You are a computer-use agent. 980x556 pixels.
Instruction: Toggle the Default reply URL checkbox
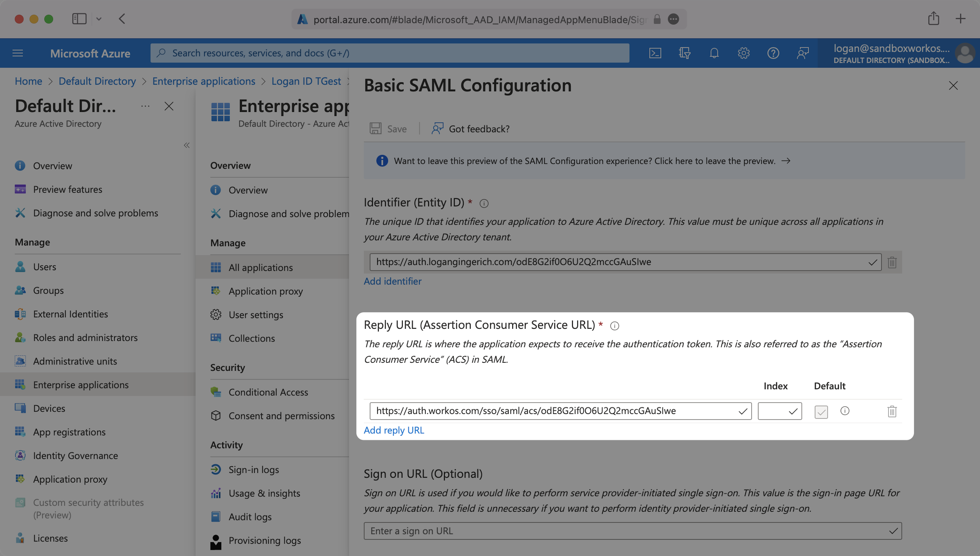[x=821, y=412]
